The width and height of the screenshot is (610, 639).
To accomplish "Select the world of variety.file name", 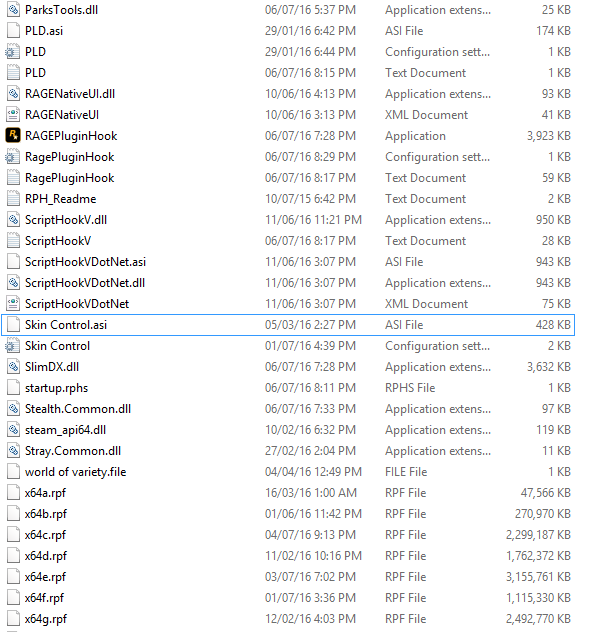I will 75,472.
